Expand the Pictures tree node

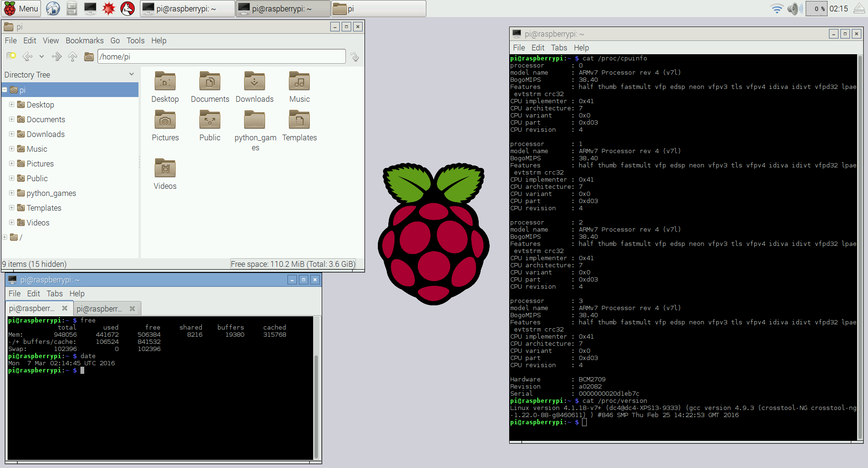click(11, 163)
